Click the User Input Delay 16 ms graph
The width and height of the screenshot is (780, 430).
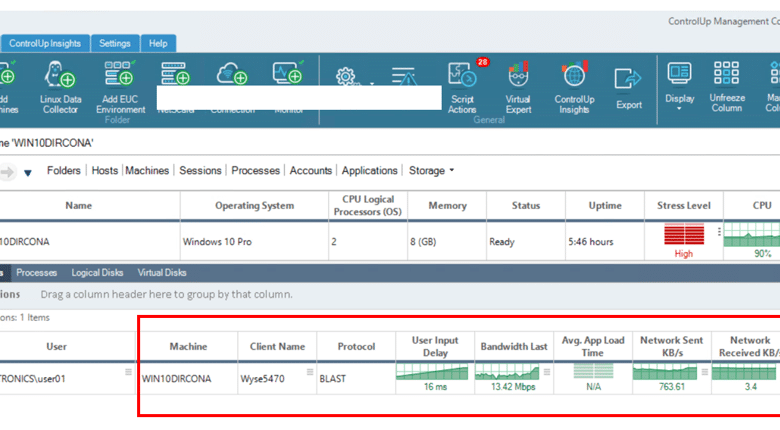point(432,372)
